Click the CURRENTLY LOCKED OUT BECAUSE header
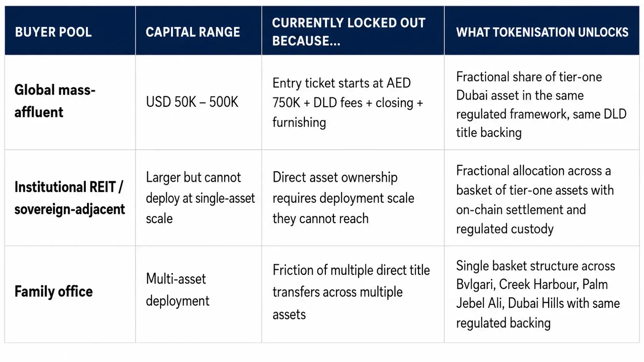 pyautogui.click(x=353, y=31)
